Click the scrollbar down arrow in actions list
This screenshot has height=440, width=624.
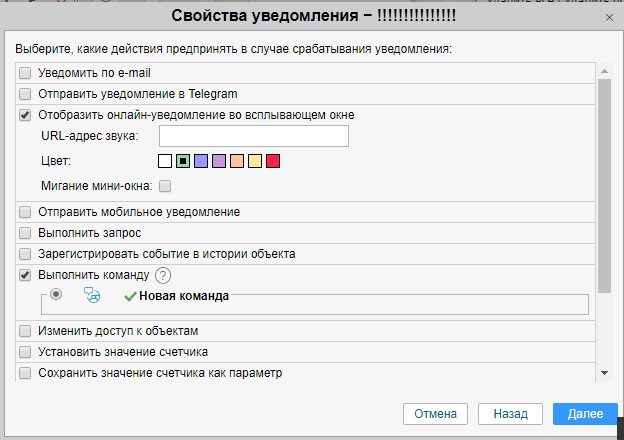(x=603, y=373)
